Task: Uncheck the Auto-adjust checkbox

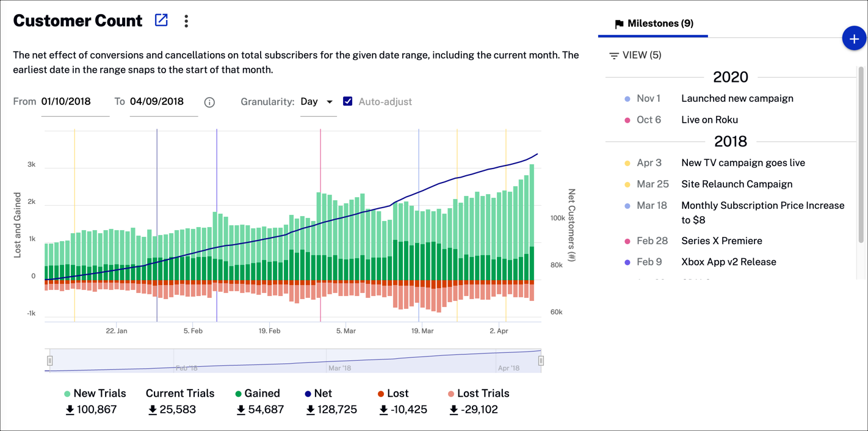Action: [347, 101]
